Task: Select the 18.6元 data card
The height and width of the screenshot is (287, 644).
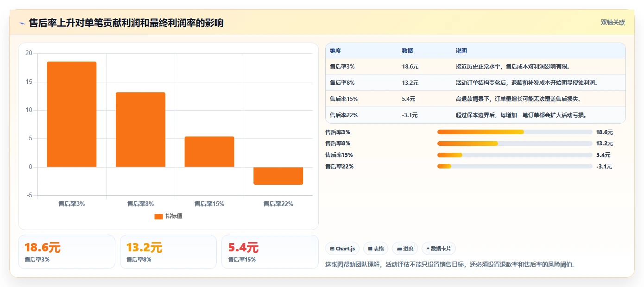Action: coord(67,252)
